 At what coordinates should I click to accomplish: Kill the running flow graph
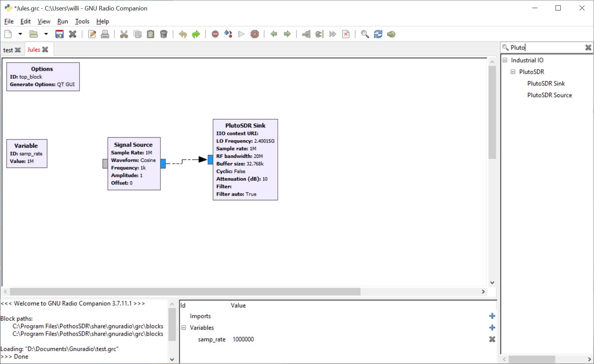(x=255, y=34)
